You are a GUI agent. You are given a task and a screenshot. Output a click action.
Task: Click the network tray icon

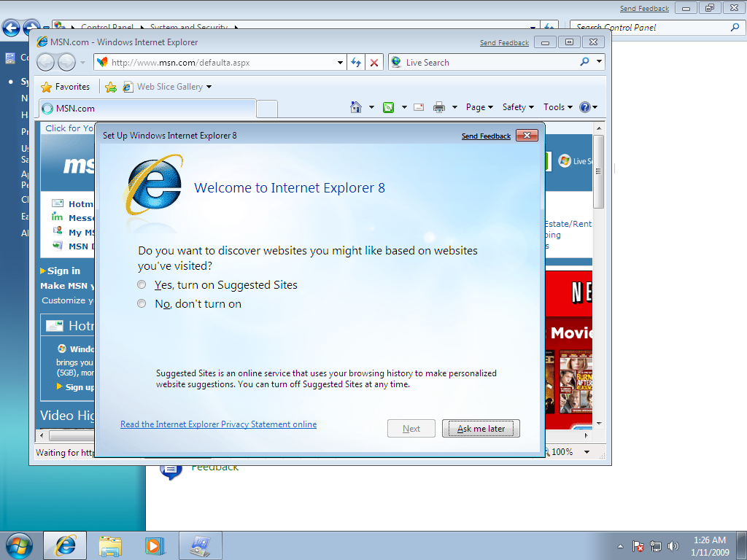point(656,546)
